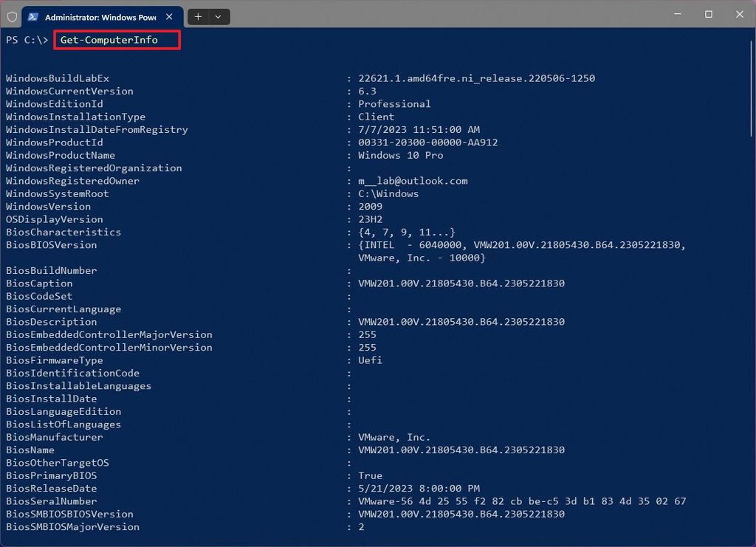Open the new tab dropdown chevron

tap(218, 16)
